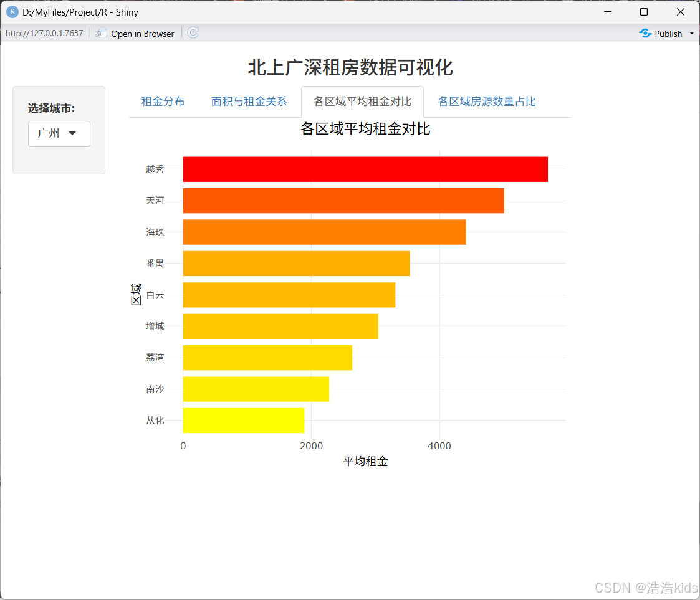
Task: Click the 增城 bar in the chart
Action: pos(280,326)
